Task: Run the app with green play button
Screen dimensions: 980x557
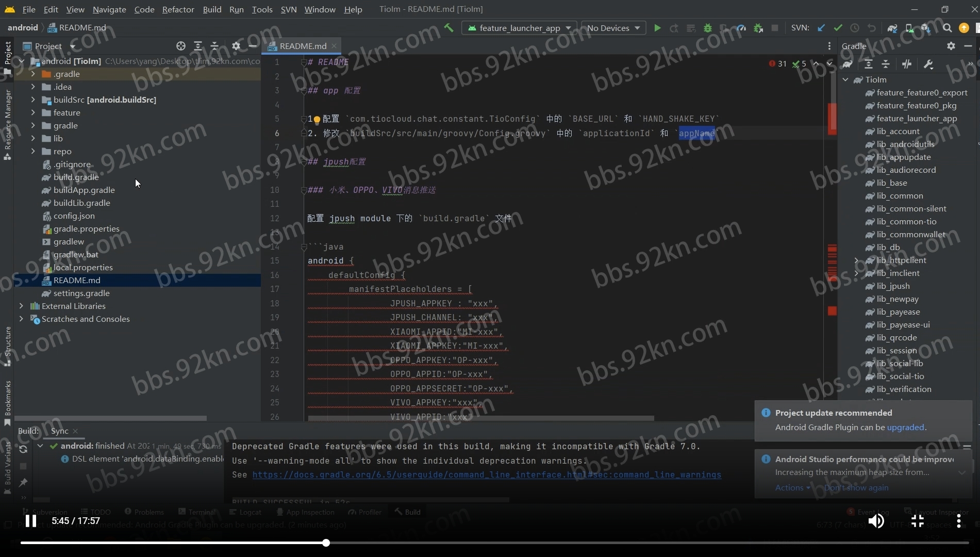Action: (x=657, y=28)
